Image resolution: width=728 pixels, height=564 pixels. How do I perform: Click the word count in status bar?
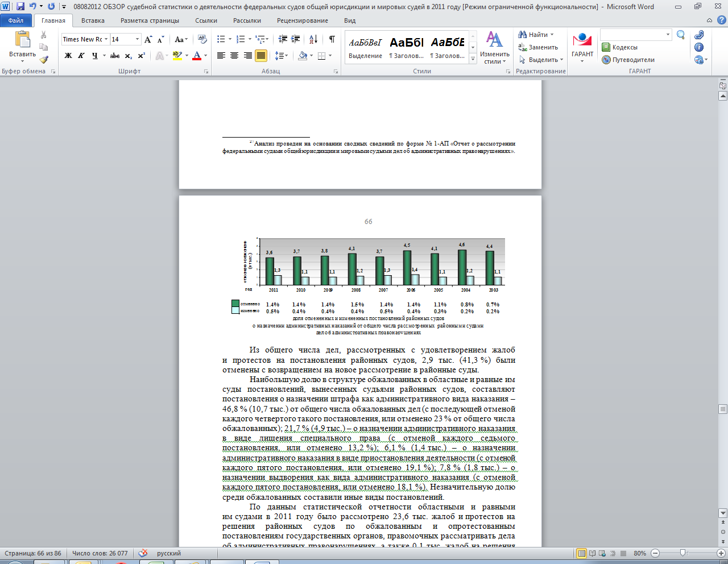coord(100,553)
